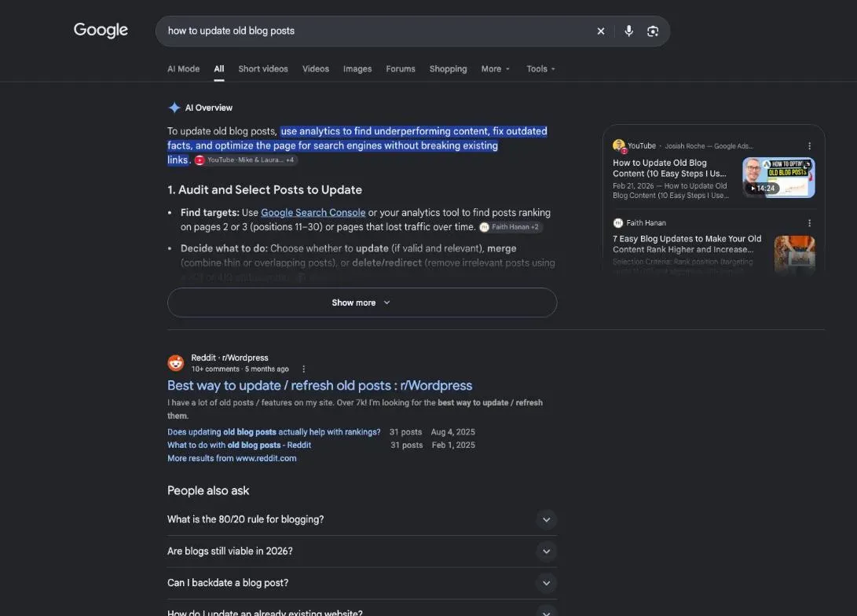Expand 'Are blogs still viable in 2026?'
This screenshot has width=857, height=616.
tap(362, 551)
